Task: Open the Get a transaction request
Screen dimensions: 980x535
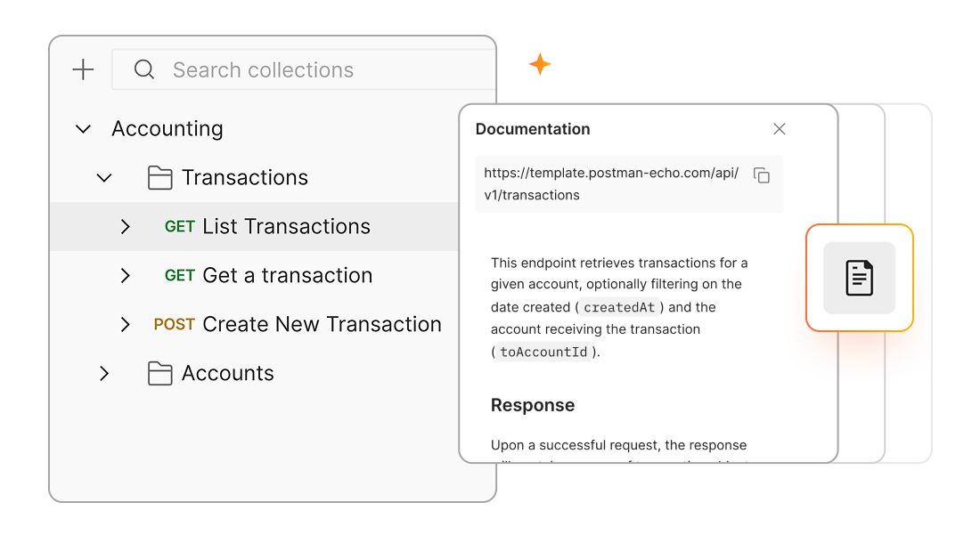Action: click(x=287, y=275)
